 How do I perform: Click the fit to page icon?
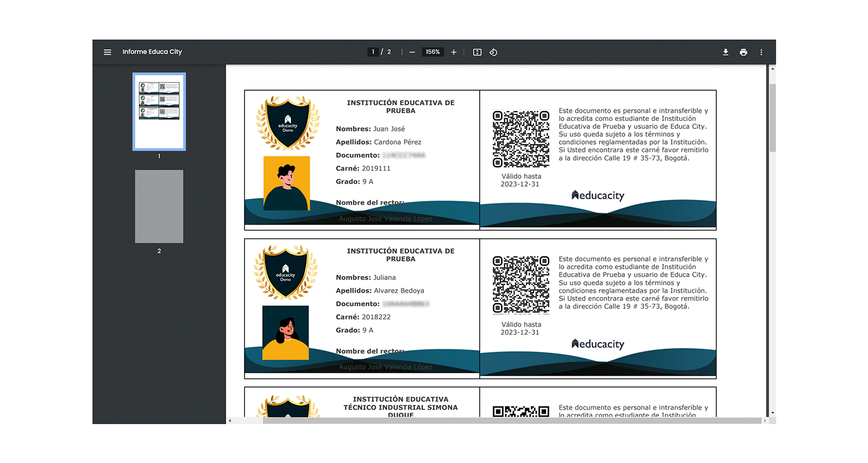click(477, 52)
